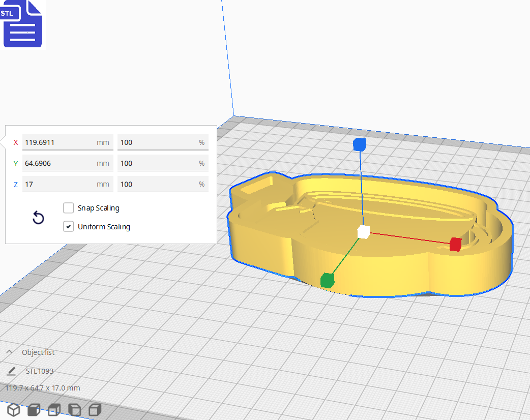Switch to Top view using cube icon
The width and height of the screenshot is (530, 420).
54,410
